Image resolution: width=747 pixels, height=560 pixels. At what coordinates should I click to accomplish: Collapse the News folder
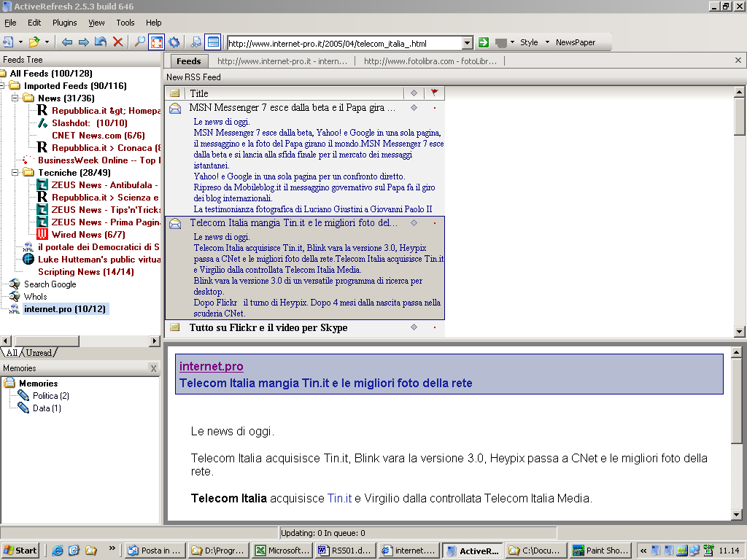(x=15, y=98)
